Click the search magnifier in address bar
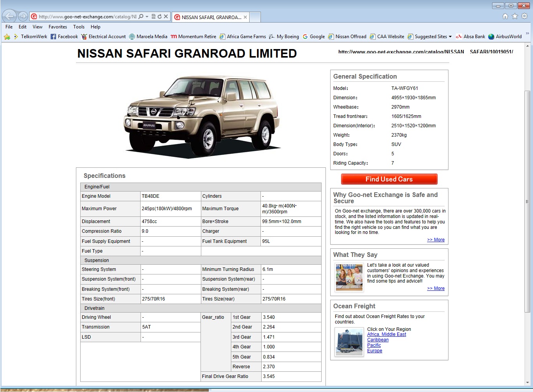Image resolution: width=533 pixels, height=392 pixels. tap(141, 16)
